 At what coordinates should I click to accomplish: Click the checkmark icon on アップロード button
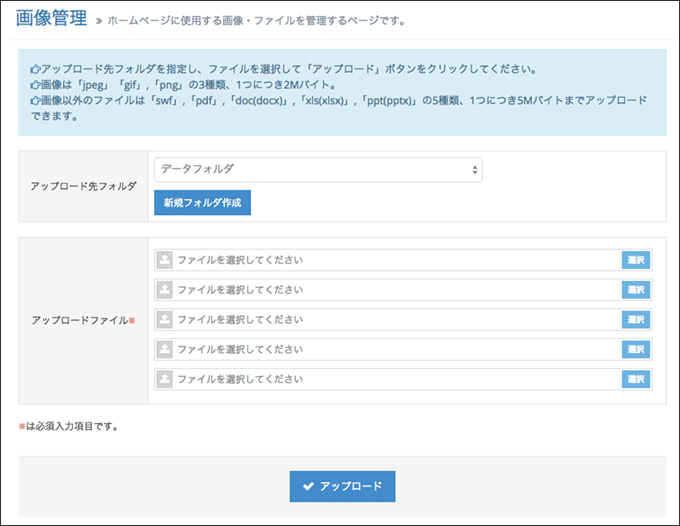pos(308,486)
